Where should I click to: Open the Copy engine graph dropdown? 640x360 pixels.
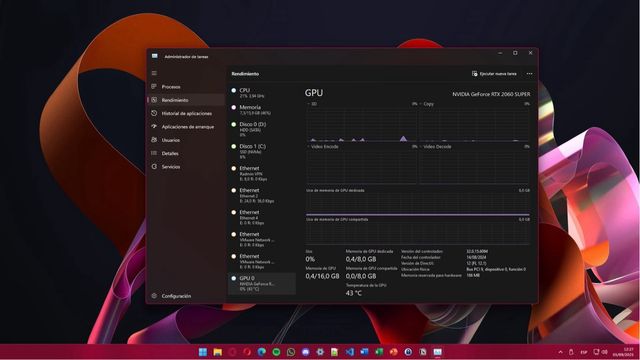coord(427,104)
